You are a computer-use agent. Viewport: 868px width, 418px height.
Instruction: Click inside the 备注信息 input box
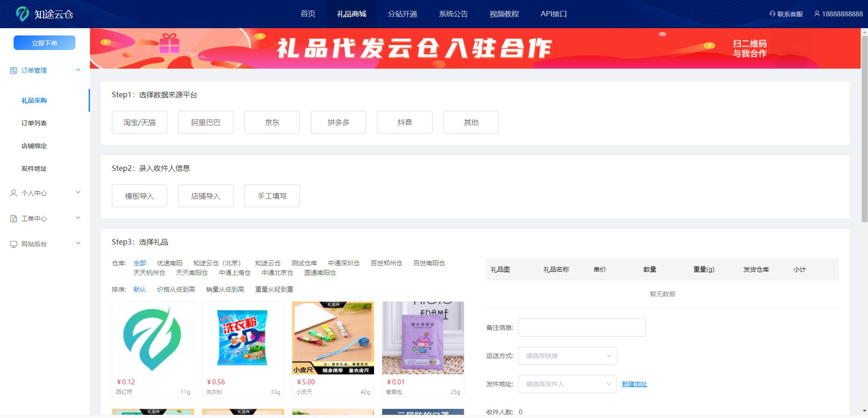tap(582, 327)
